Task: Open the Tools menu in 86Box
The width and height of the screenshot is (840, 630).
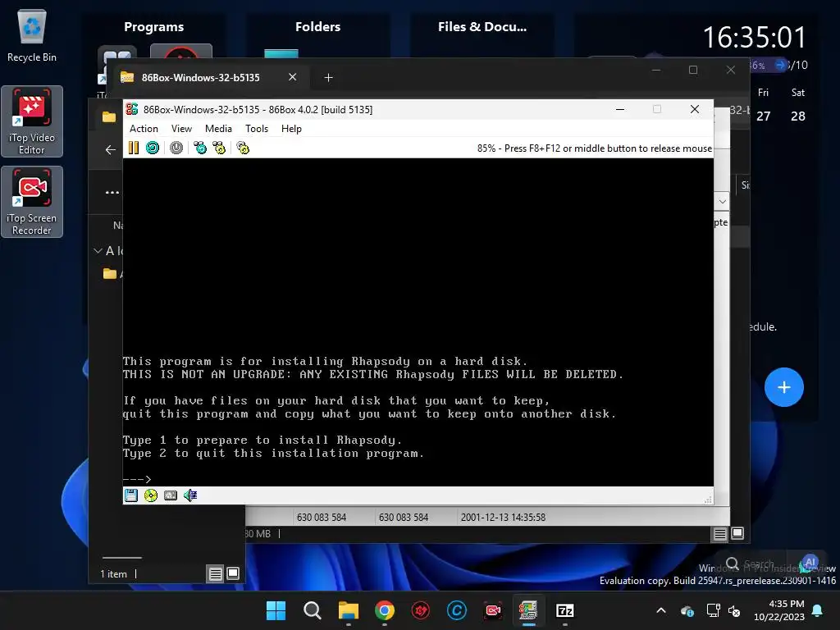Action: point(257,129)
